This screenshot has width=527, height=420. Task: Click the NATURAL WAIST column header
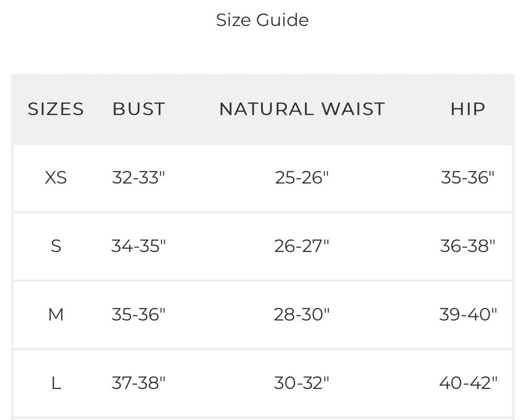[302, 109]
